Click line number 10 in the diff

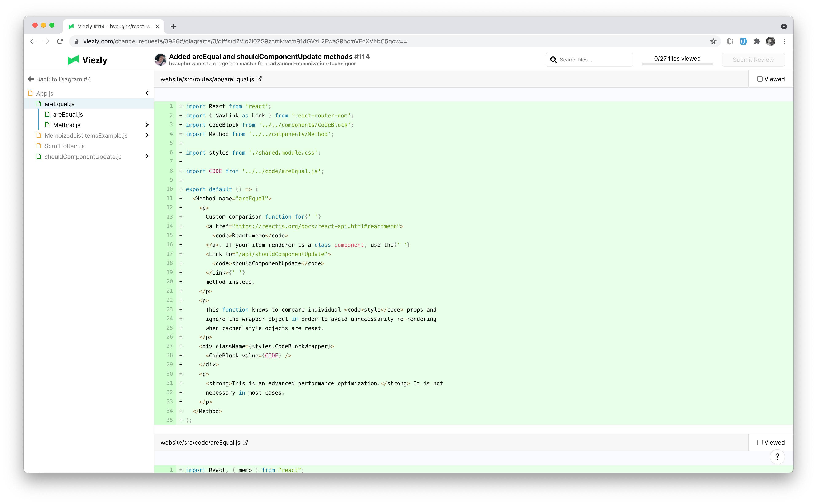click(x=169, y=189)
